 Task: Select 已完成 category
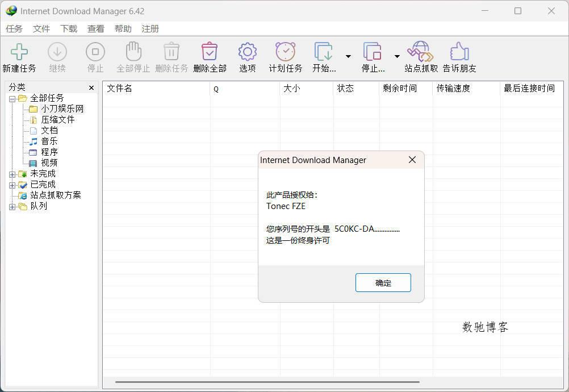(43, 185)
